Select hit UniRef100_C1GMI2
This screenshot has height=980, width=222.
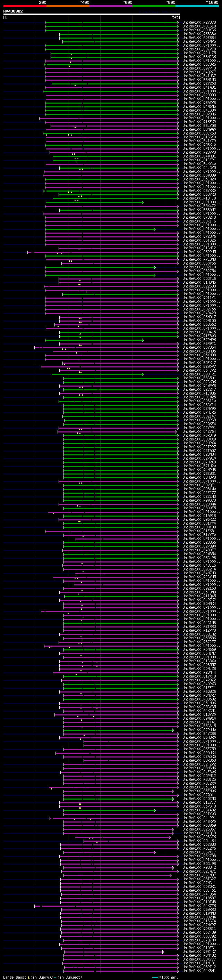(199, 248)
